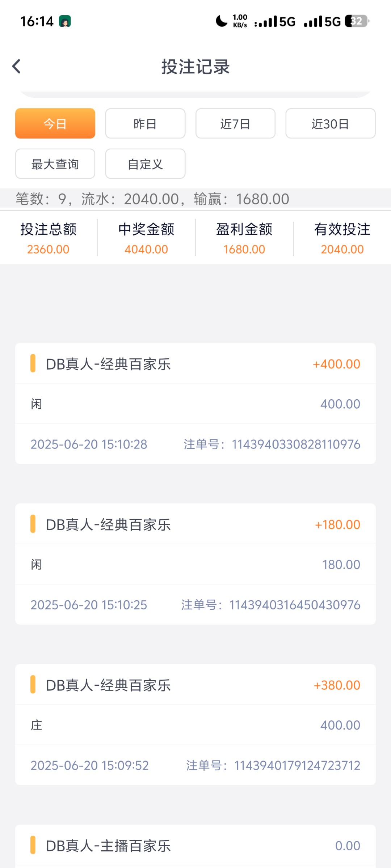
Task: Open the 自定义 date range option
Action: click(x=145, y=164)
